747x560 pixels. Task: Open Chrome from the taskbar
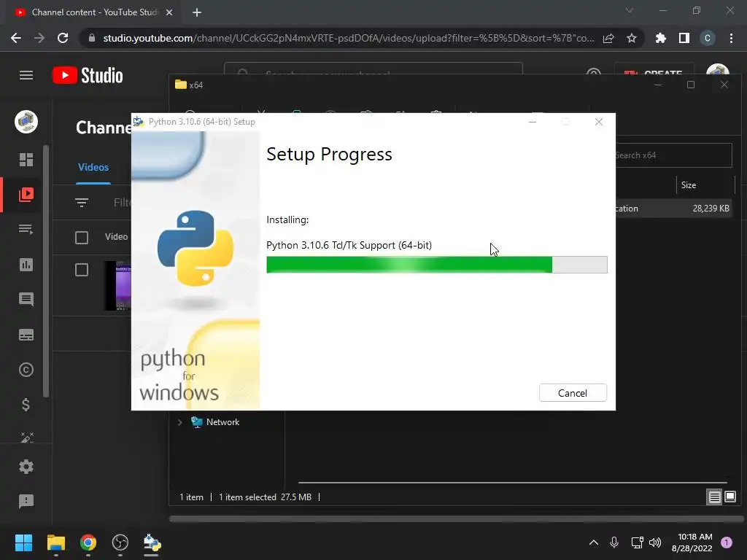tap(88, 542)
